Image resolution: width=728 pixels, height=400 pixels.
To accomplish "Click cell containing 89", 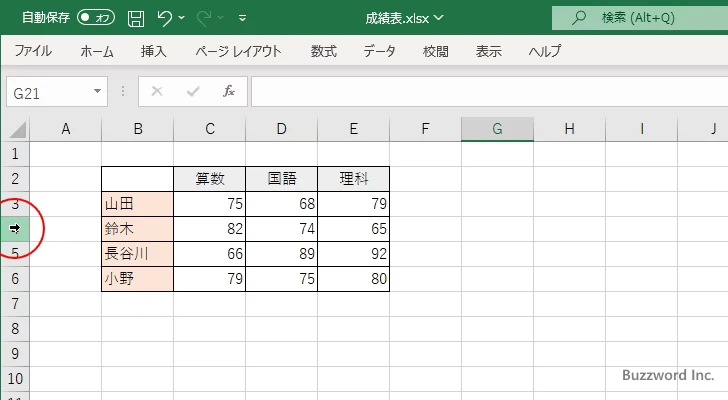I will [x=281, y=254].
